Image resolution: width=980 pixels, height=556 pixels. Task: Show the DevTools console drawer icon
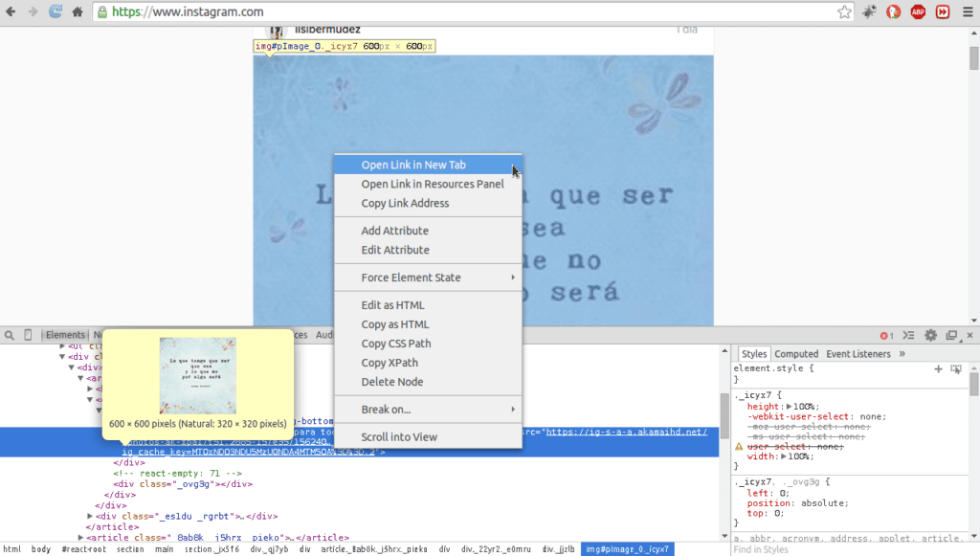(x=909, y=336)
